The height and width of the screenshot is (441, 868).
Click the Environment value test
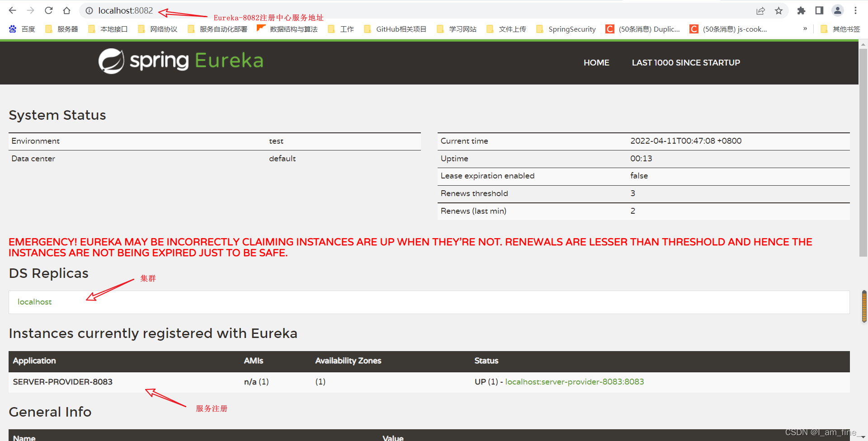click(276, 141)
